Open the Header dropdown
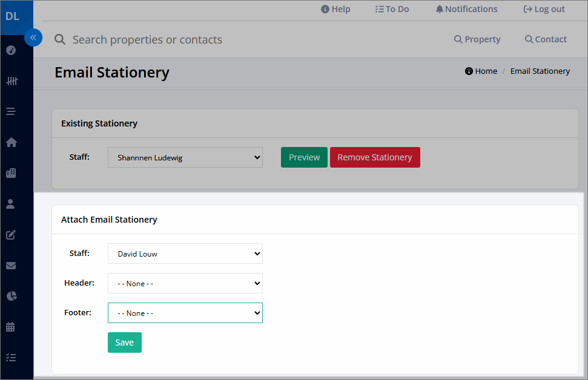This screenshot has height=380, width=588. click(185, 283)
